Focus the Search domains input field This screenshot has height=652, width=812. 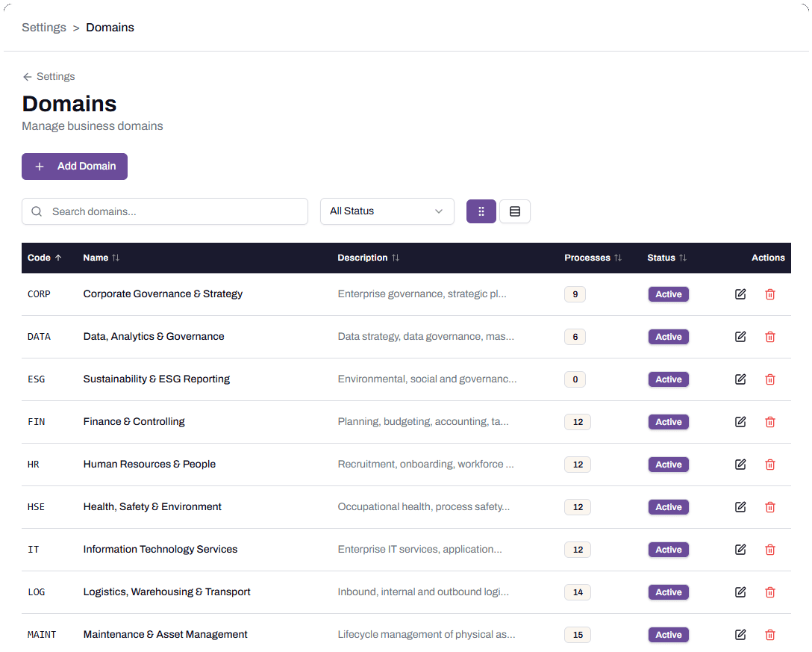tap(165, 211)
